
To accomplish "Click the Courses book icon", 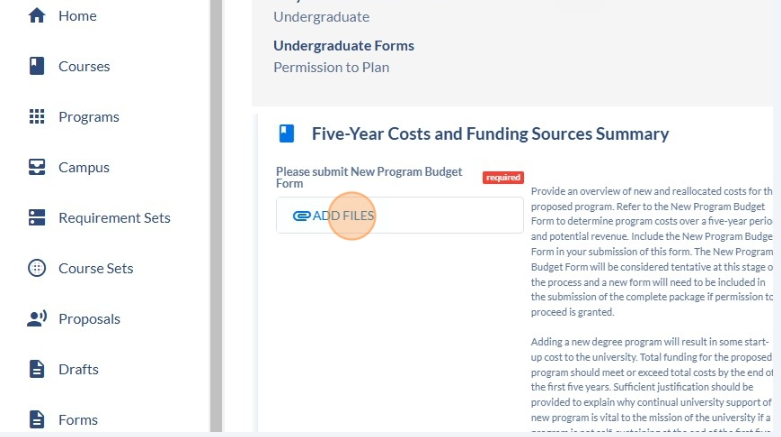I will [37, 66].
